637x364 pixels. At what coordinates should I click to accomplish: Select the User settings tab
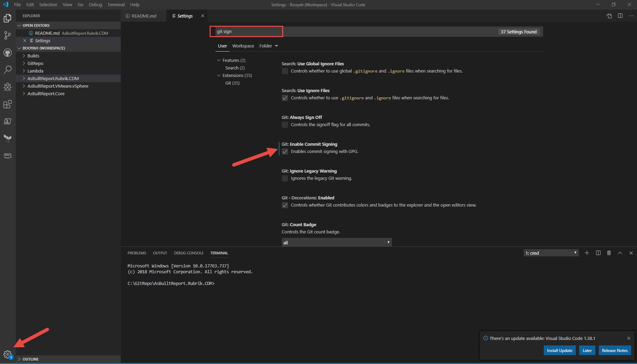coord(222,46)
